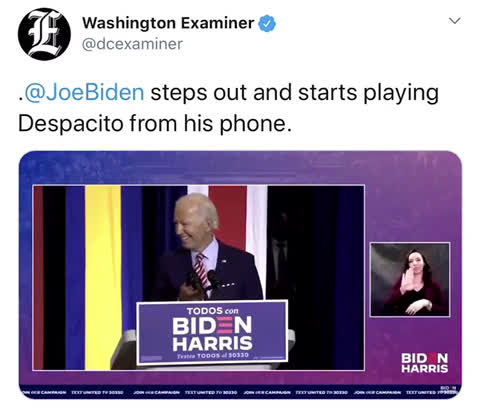Open the @JoeBiden mention link
The width and height of the screenshot is (480, 416).
coord(84,93)
